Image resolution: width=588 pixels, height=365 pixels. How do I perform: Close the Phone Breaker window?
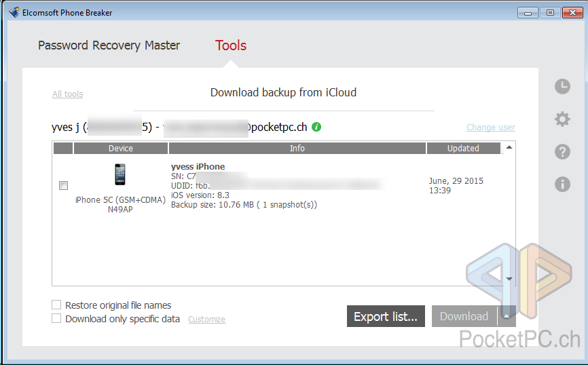coord(572,13)
